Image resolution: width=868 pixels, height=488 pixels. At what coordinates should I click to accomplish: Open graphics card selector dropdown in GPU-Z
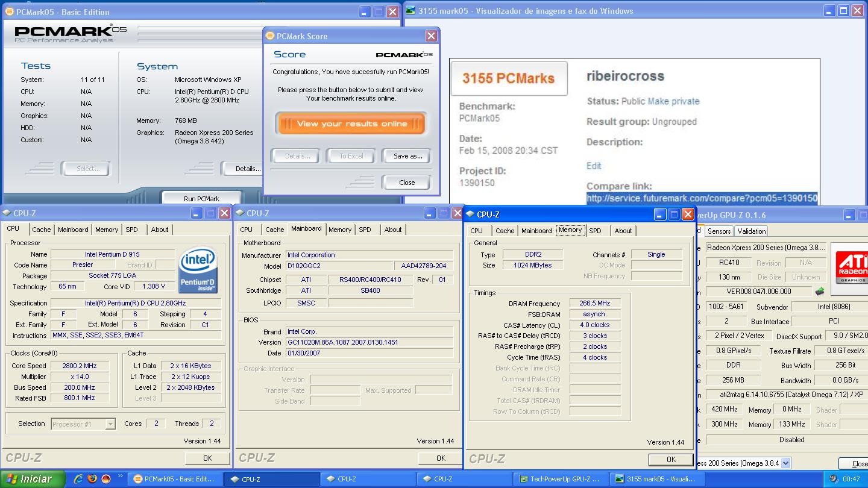785,463
